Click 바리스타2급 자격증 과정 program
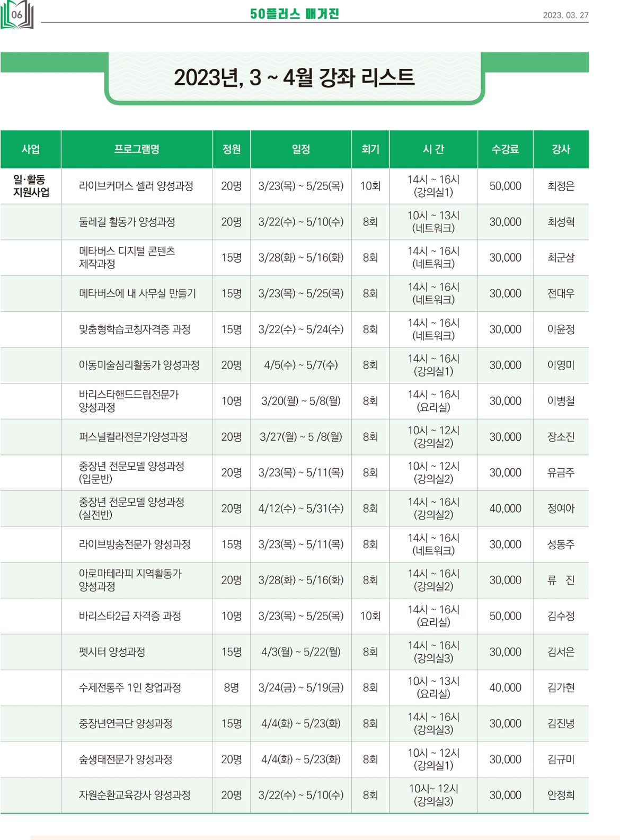The image size is (620, 840). [130, 616]
